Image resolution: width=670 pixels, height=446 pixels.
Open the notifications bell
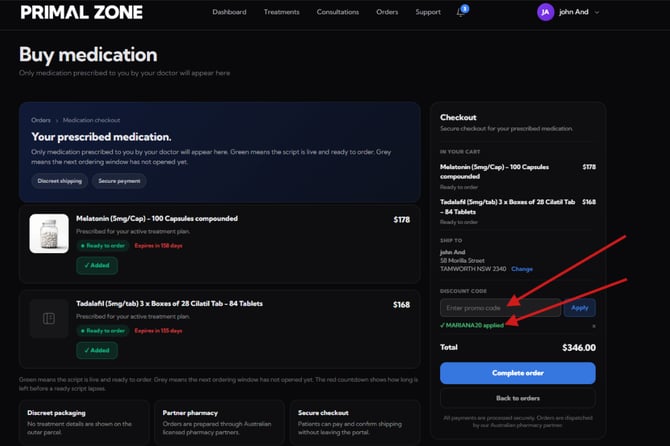coord(460,12)
